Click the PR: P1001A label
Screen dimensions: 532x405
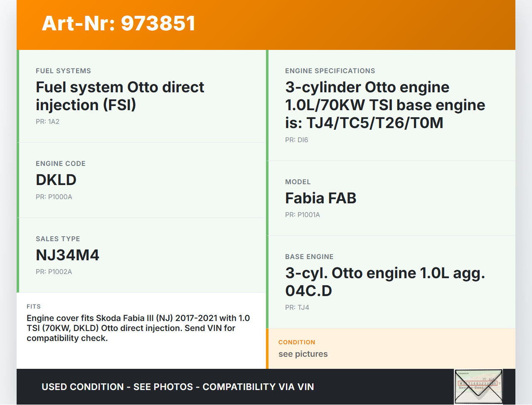click(303, 215)
